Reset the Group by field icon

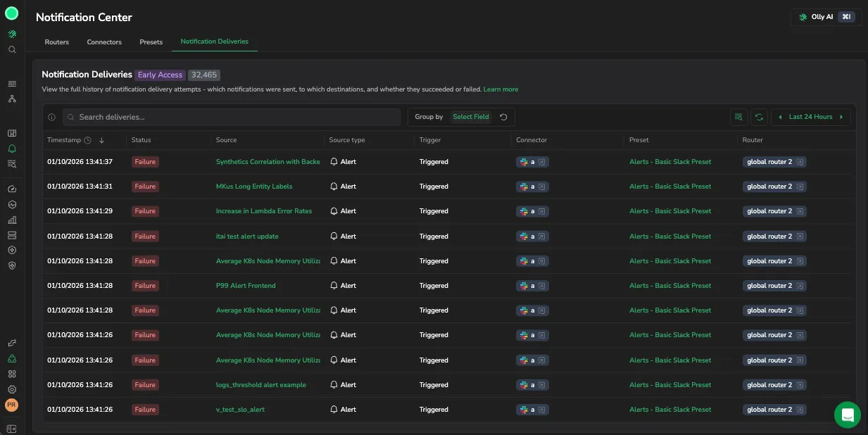coord(503,117)
